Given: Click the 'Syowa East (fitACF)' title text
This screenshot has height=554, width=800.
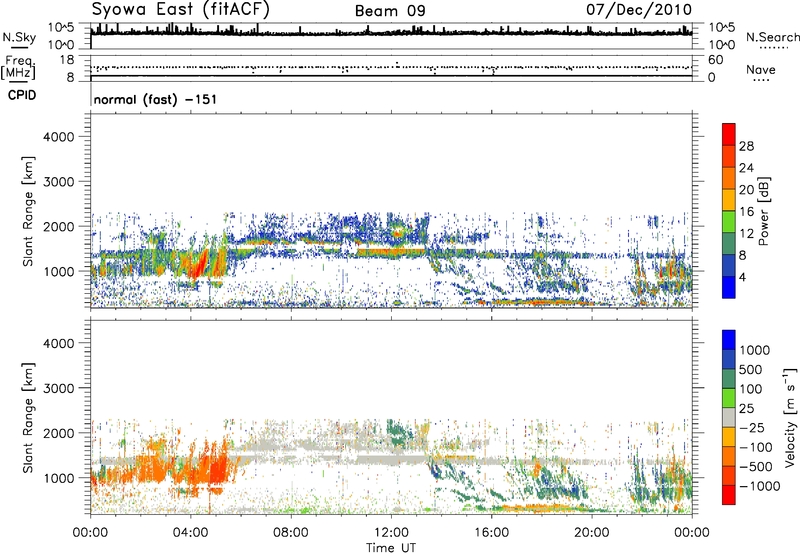Looking at the screenshot, I should [x=181, y=10].
